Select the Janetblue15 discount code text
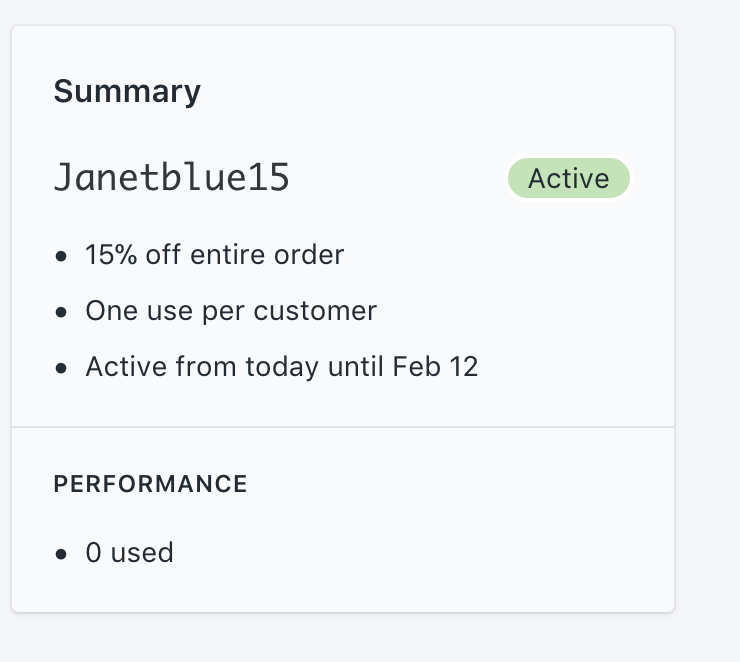740x662 pixels. [172, 177]
